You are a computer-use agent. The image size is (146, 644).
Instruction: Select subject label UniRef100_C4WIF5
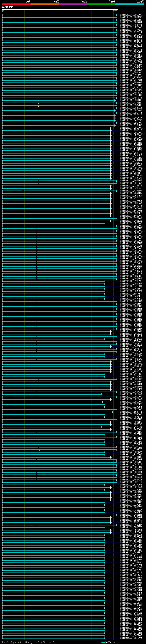(x=131, y=289)
